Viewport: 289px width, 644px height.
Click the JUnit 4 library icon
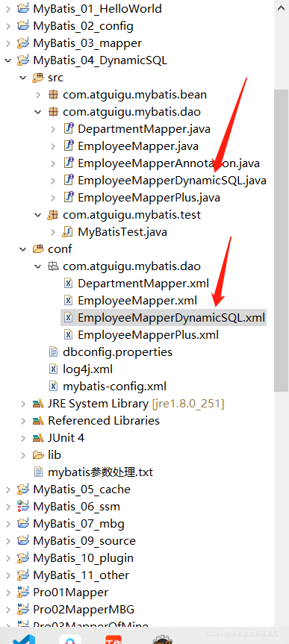(38, 438)
